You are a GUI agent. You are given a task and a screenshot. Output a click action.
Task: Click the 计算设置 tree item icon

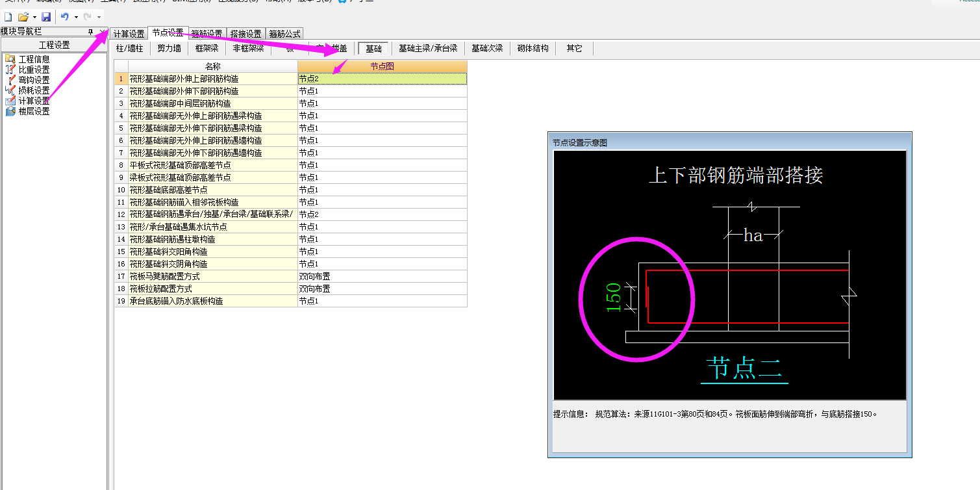pos(10,101)
